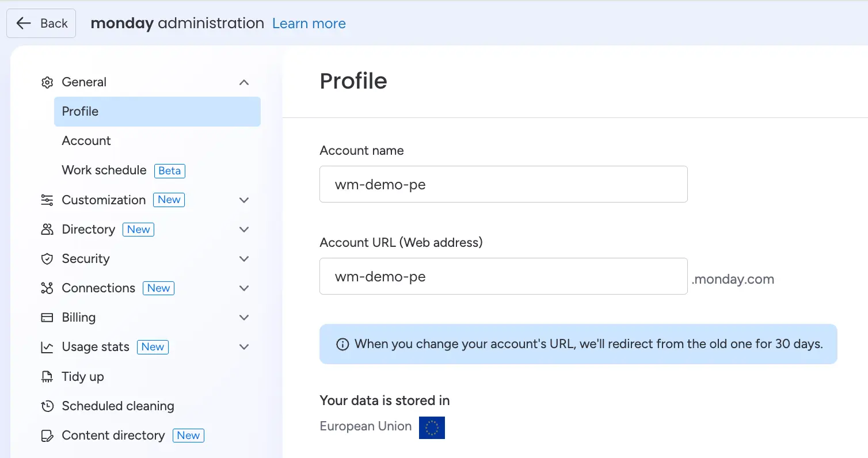Screen dimensions: 868x458
Task: Click the General gear icon
Action: 47,82
